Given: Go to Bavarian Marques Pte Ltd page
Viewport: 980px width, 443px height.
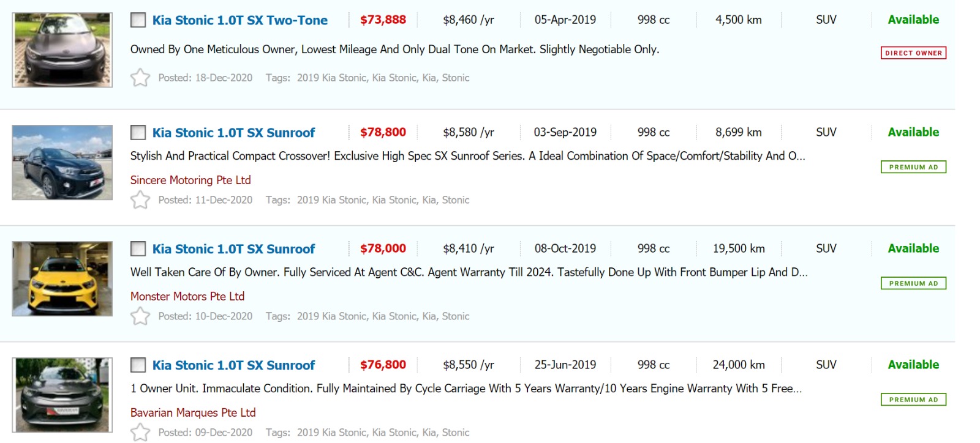Looking at the screenshot, I should tap(193, 412).
